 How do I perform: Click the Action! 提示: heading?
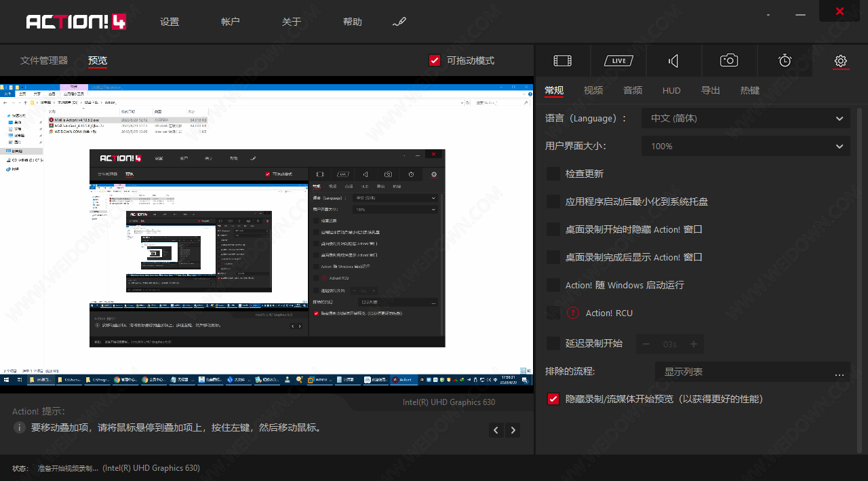pyautogui.click(x=39, y=411)
